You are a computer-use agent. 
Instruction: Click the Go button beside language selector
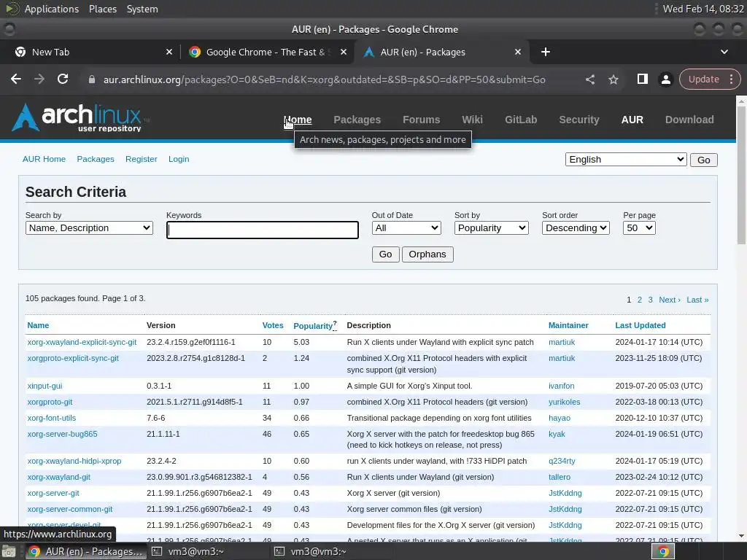click(704, 160)
